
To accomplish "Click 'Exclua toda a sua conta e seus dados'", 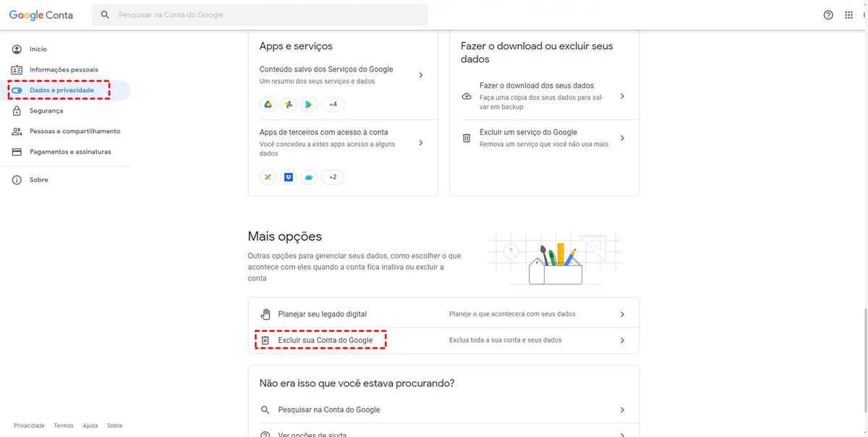I will tap(506, 340).
